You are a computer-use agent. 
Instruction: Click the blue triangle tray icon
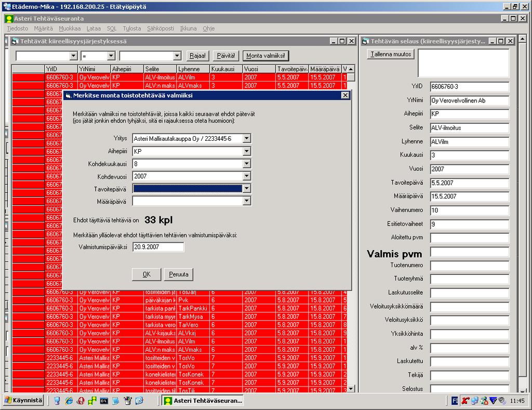click(x=494, y=401)
